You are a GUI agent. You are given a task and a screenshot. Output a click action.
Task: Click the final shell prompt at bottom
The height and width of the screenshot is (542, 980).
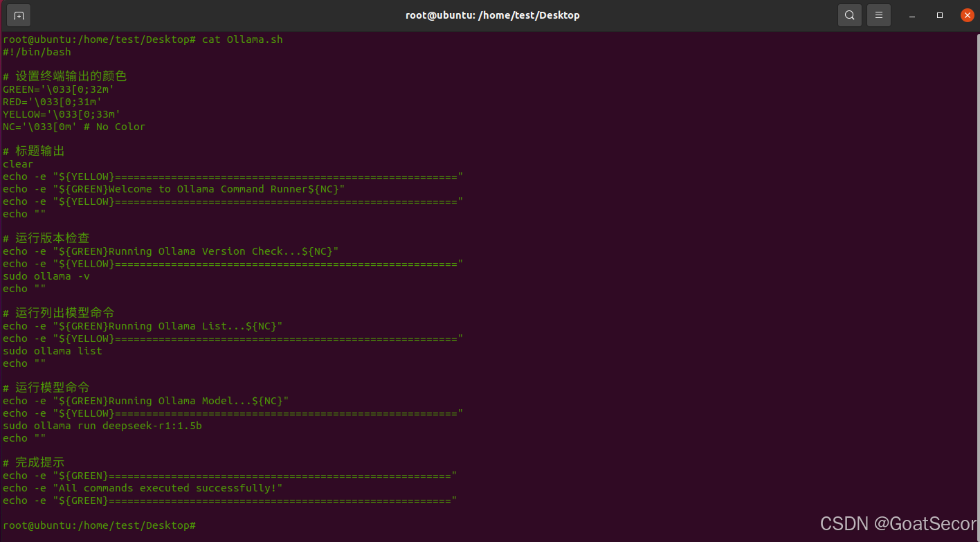pos(99,525)
